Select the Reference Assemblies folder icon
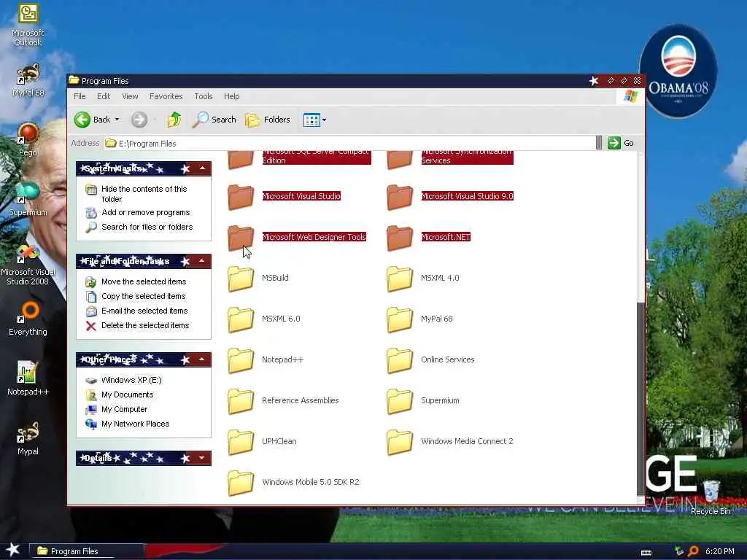The image size is (747, 560). [241, 401]
